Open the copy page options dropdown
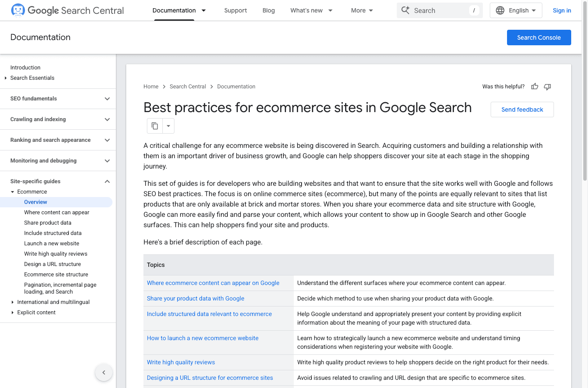Screen dimensions: 588x388 click(168, 126)
